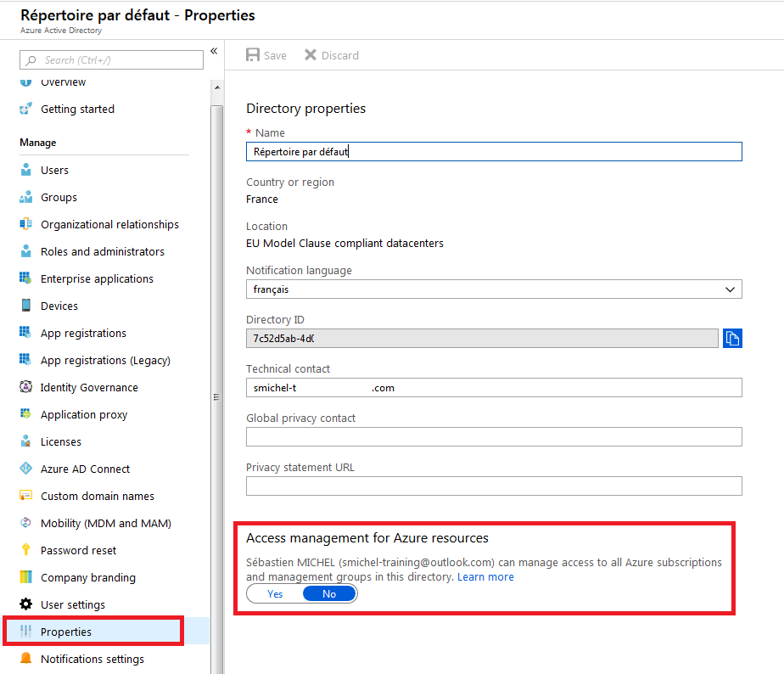Viewport: 784px width, 674px height.
Task: Open the Learn more link
Action: click(x=485, y=577)
